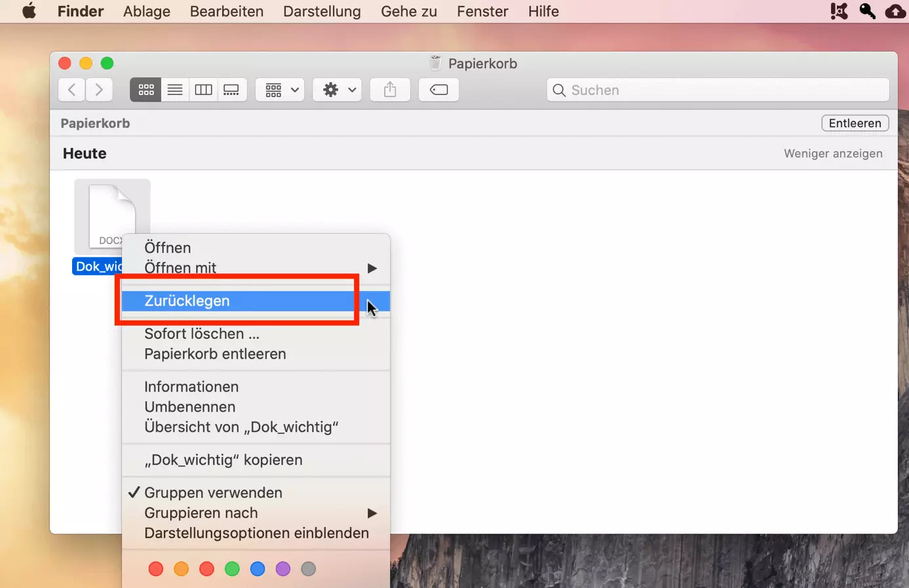The image size is (909, 588).
Task: Open the Gehe zu menu
Action: (409, 11)
